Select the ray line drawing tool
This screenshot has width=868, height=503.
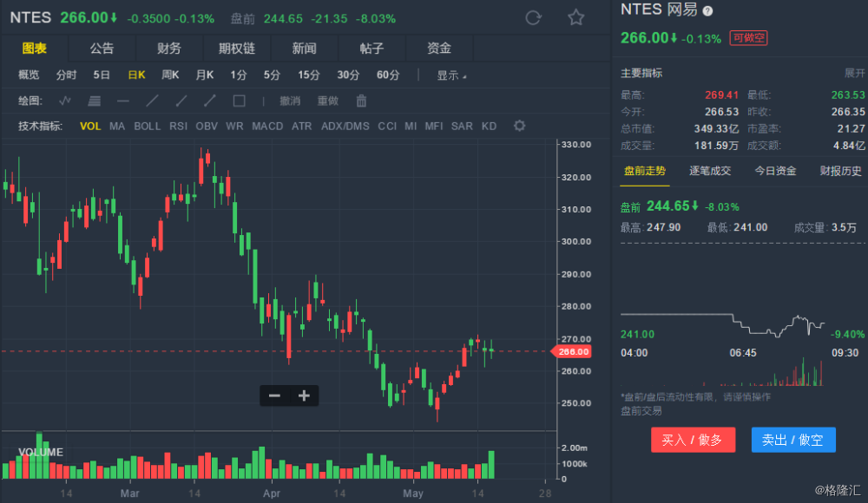(181, 101)
